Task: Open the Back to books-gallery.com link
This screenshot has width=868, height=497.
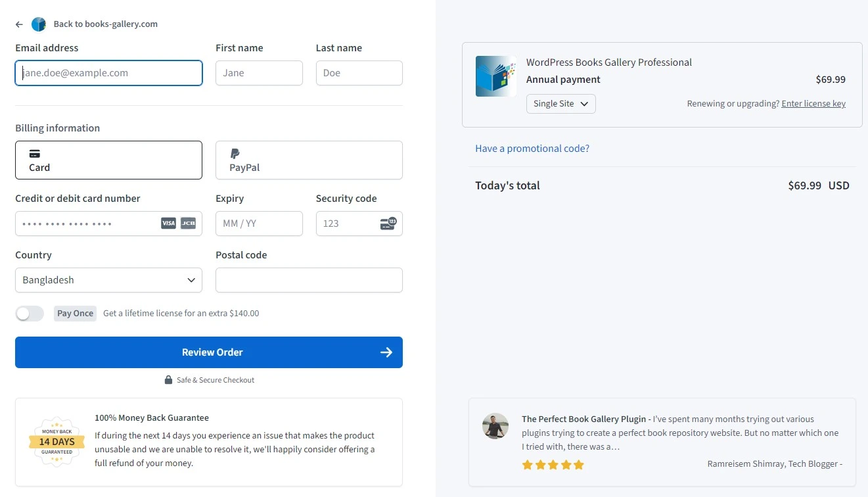Action: (106, 24)
